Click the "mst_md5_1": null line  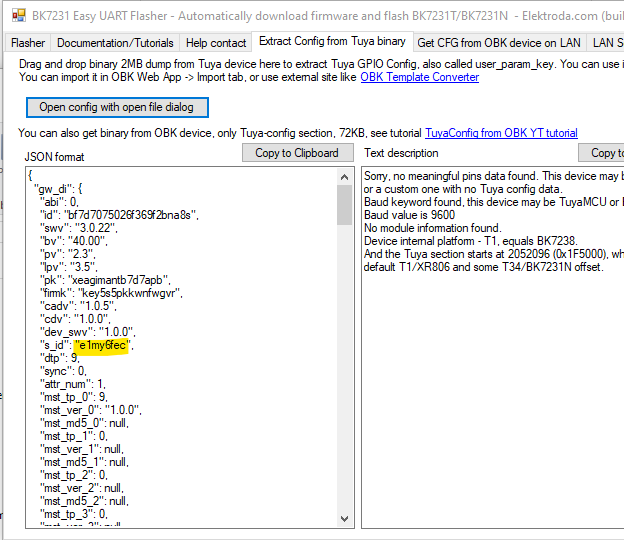coord(84,462)
